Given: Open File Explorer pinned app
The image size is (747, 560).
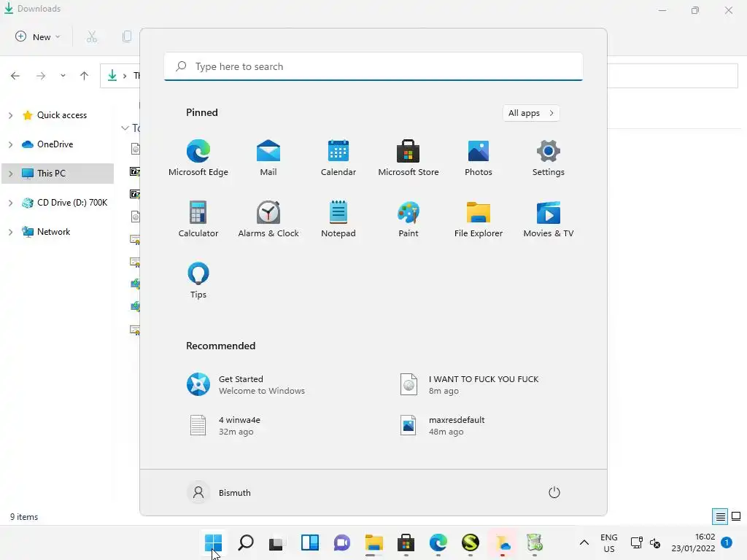Looking at the screenshot, I should pyautogui.click(x=479, y=219).
